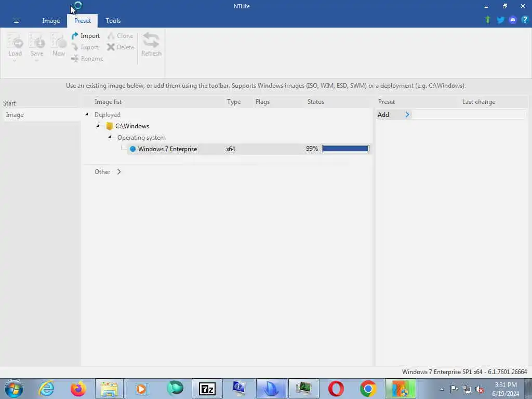Collapse the C:\Windows tree node

[98, 126]
